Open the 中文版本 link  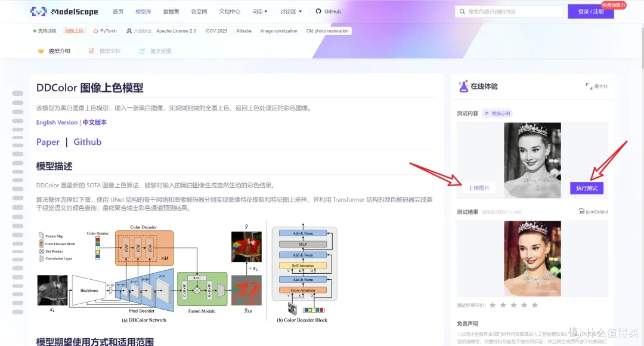pyautogui.click(x=94, y=122)
